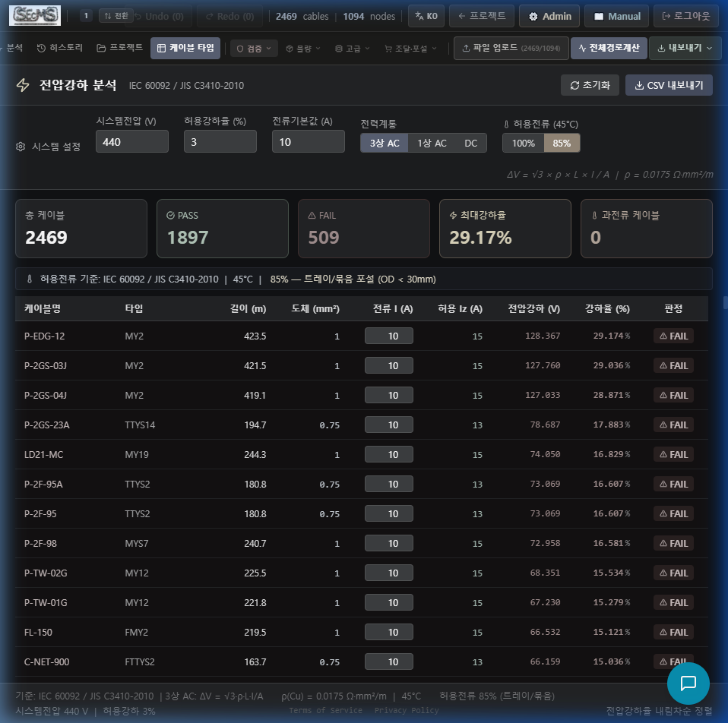The image size is (728, 723).
Task: Sort by 길이 (m) column header
Action: [x=248, y=308]
